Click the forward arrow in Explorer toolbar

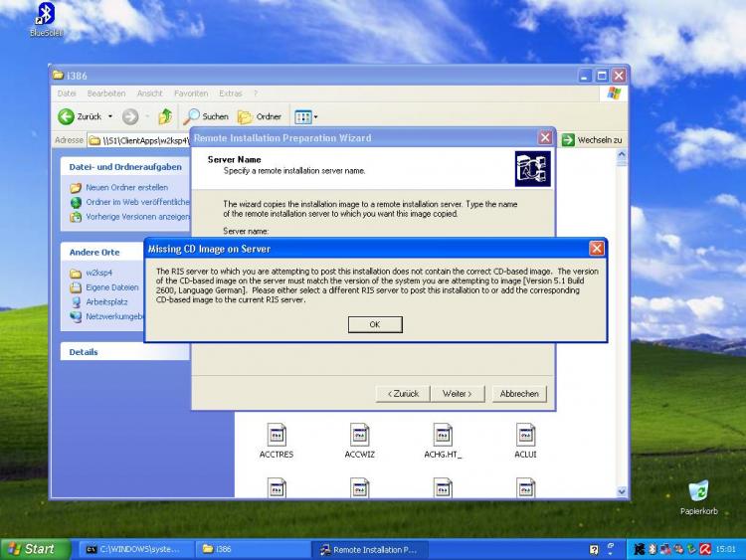130,116
